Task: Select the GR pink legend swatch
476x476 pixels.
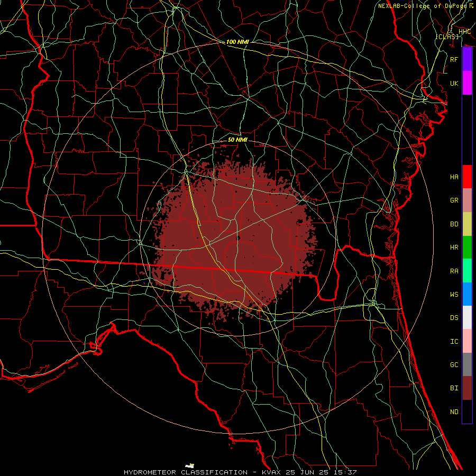Action: [467, 200]
